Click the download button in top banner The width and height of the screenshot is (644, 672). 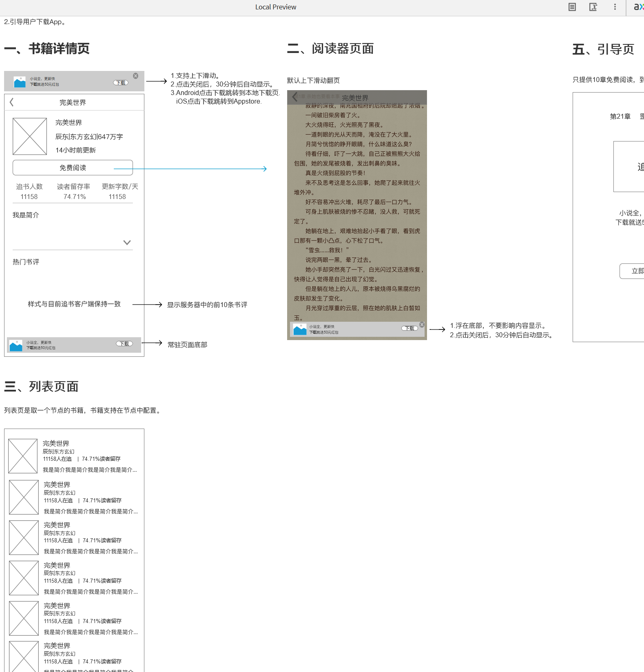pyautogui.click(x=121, y=83)
